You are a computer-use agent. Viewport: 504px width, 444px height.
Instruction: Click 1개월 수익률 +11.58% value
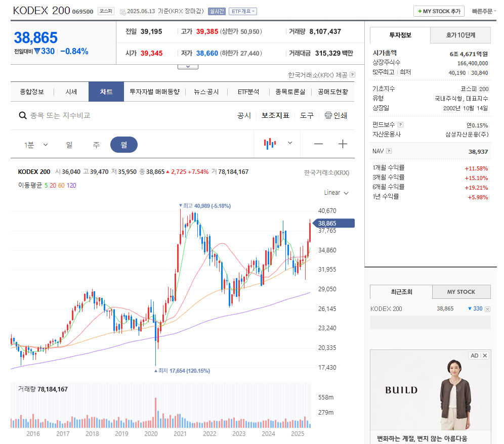pyautogui.click(x=476, y=168)
